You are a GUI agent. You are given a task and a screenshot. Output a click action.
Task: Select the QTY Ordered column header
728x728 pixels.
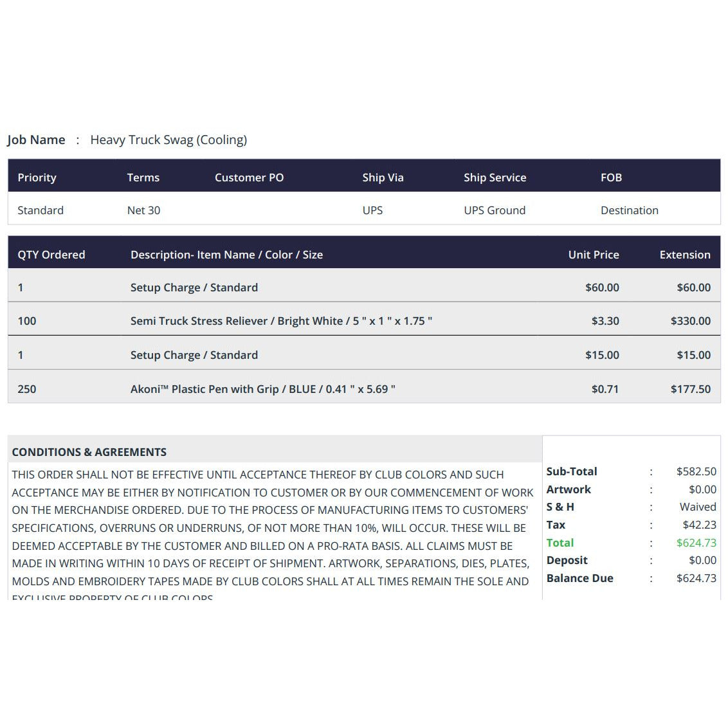coord(51,255)
